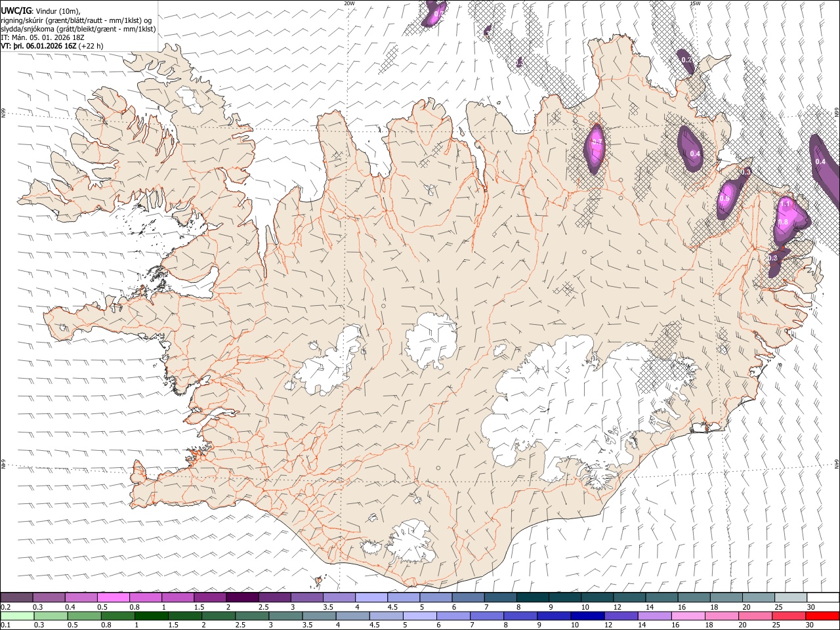
Task: Click the upper legend swatch labeled 0.2
Action: (17, 597)
